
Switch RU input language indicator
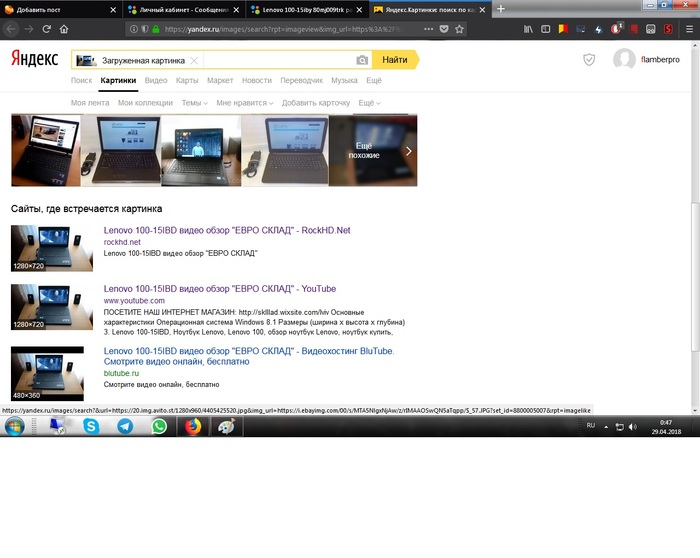[x=591, y=426]
